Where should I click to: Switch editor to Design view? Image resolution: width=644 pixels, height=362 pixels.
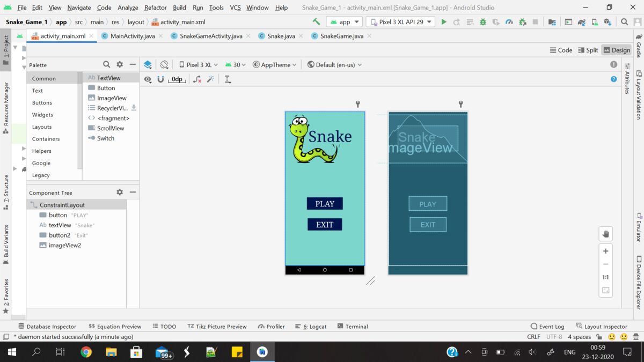point(617,50)
